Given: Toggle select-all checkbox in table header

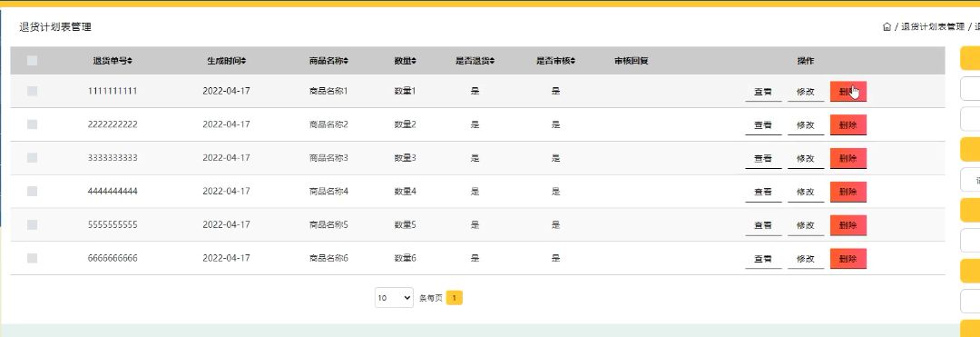Looking at the screenshot, I should [x=33, y=61].
